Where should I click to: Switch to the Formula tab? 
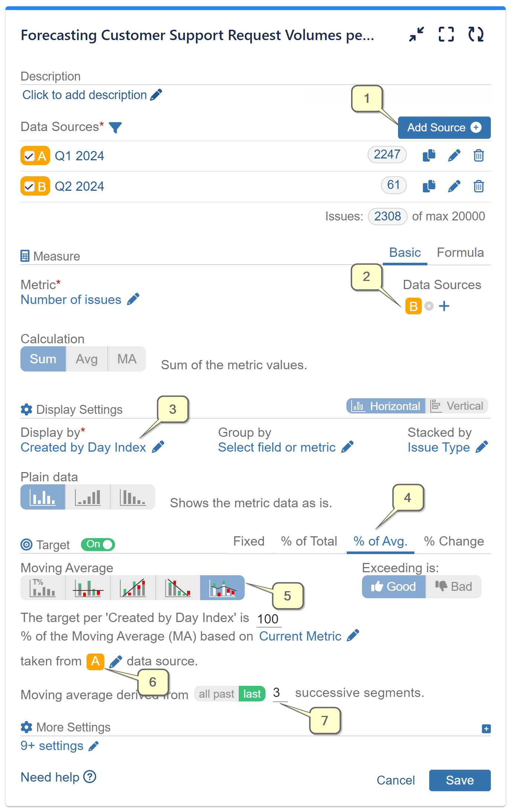(460, 253)
